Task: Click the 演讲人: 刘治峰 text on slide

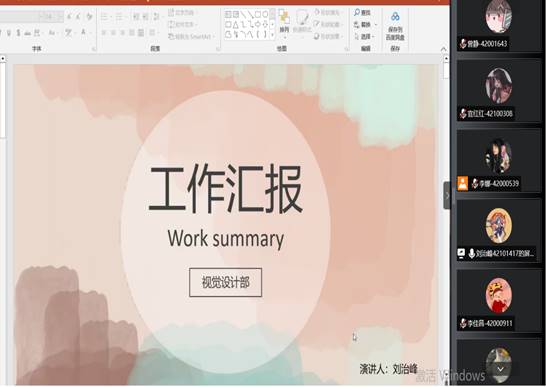Action: point(388,369)
